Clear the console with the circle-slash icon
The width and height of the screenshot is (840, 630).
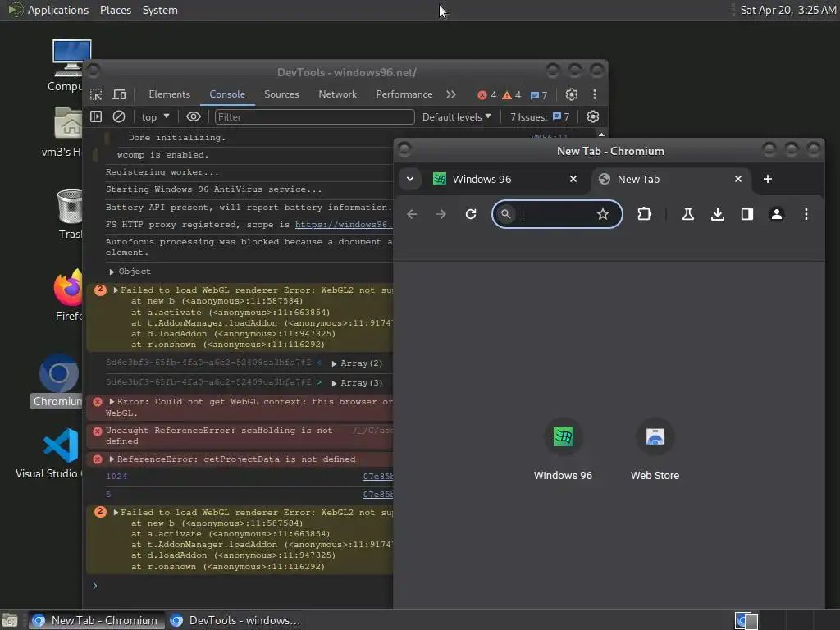[119, 116]
